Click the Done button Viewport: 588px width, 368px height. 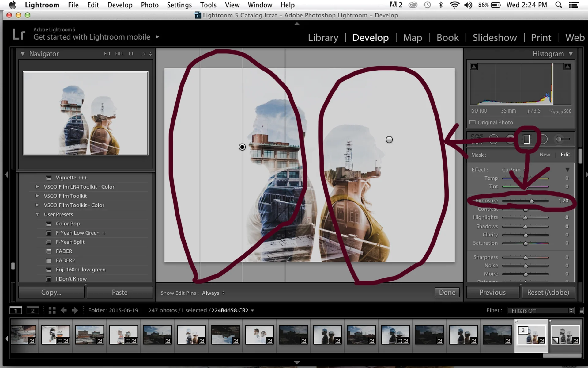point(447,292)
